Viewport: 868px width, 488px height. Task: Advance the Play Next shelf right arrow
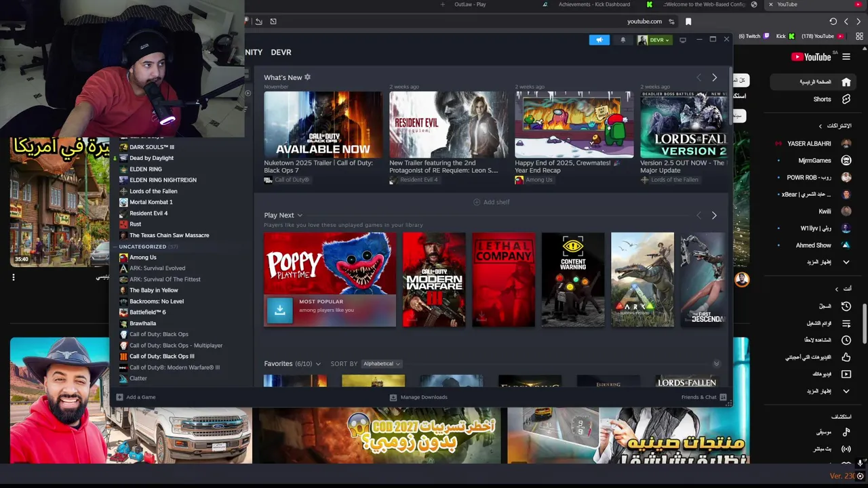click(x=714, y=216)
